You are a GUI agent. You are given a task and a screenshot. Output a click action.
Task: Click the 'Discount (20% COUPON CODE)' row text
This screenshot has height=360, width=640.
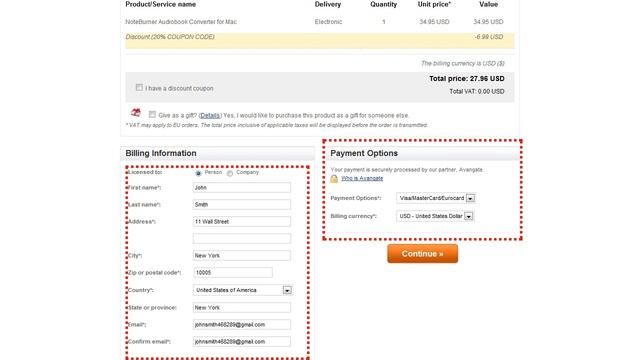click(170, 37)
